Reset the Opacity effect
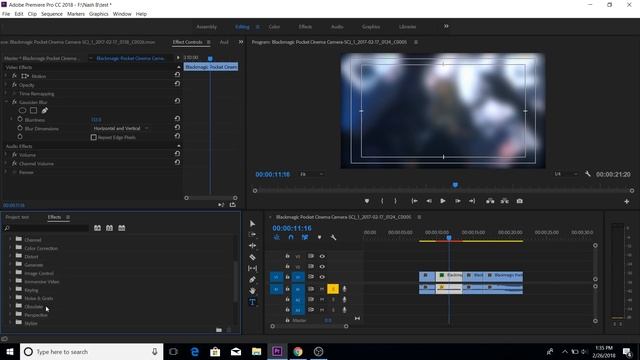Image resolution: width=640 pixels, height=360 pixels. point(177,84)
